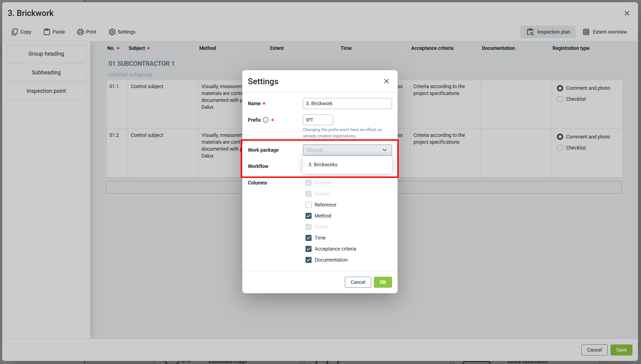
Task: Click the Print icon in the toolbar
Action: [x=80, y=32]
